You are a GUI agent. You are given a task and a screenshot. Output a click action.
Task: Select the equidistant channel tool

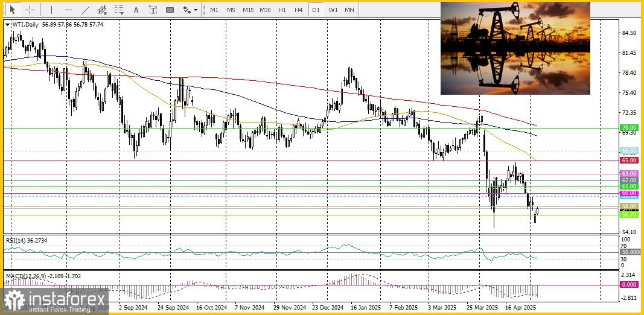[103, 10]
